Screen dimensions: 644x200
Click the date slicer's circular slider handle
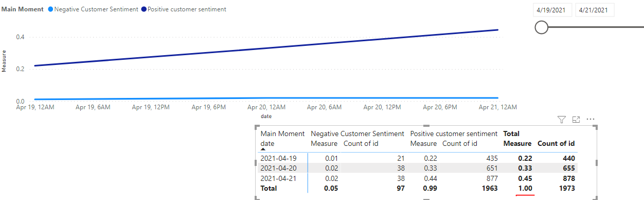point(542,27)
